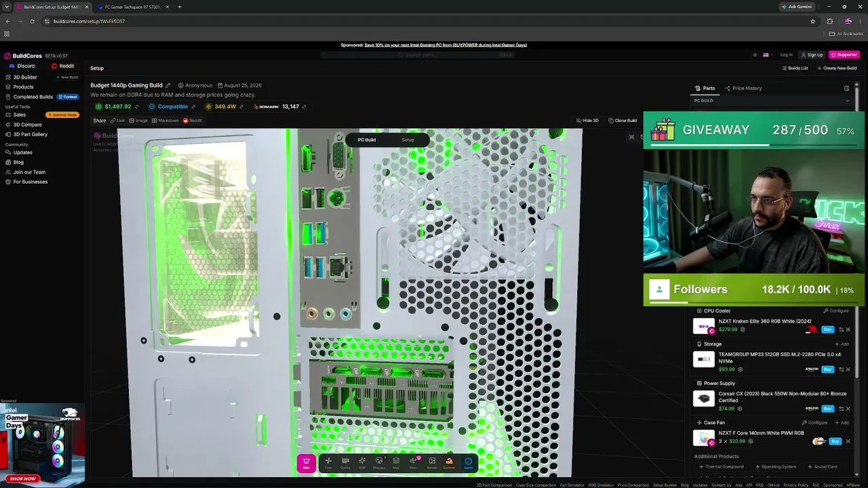868x488 pixels.
Task: Click the Clone Build button
Action: 623,121
